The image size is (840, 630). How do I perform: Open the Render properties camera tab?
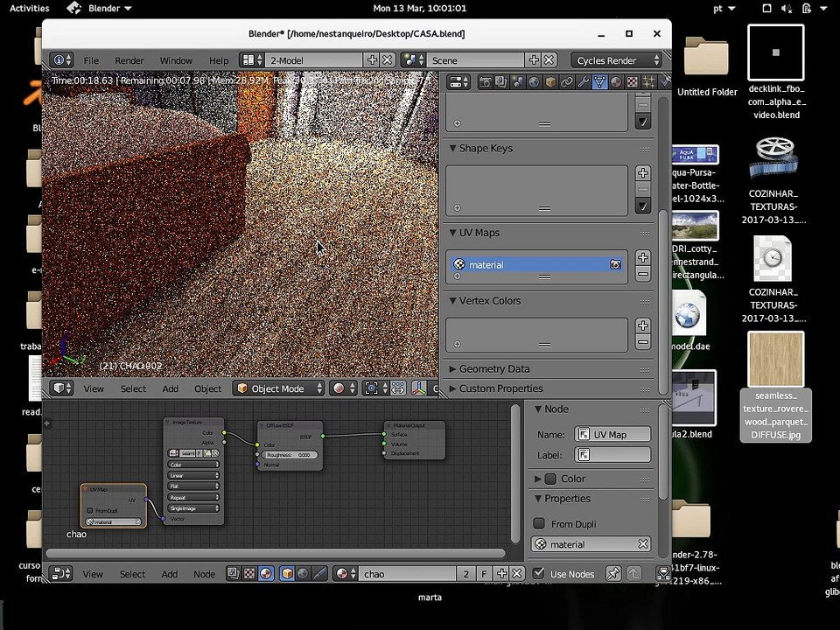[486, 82]
